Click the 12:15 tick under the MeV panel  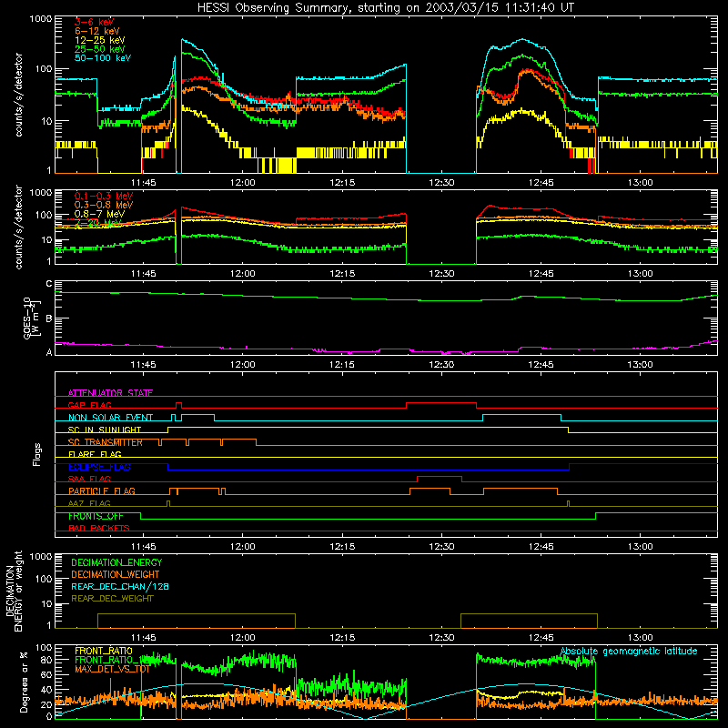pos(342,274)
